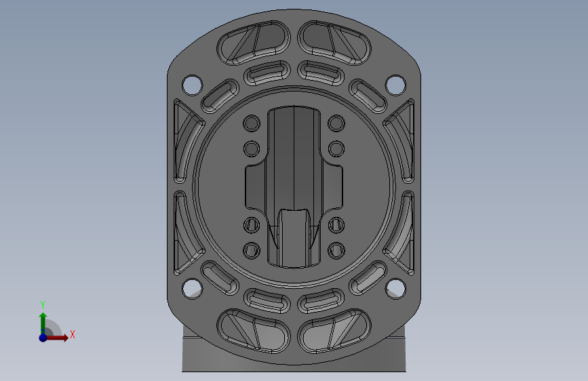Click the blue Z axis ball at the triad origin

43,338
